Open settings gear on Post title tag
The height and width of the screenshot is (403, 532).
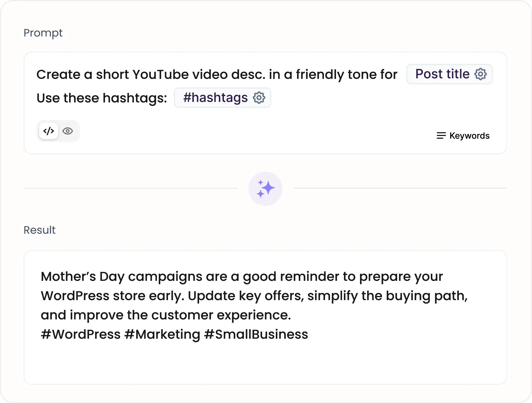coord(480,74)
